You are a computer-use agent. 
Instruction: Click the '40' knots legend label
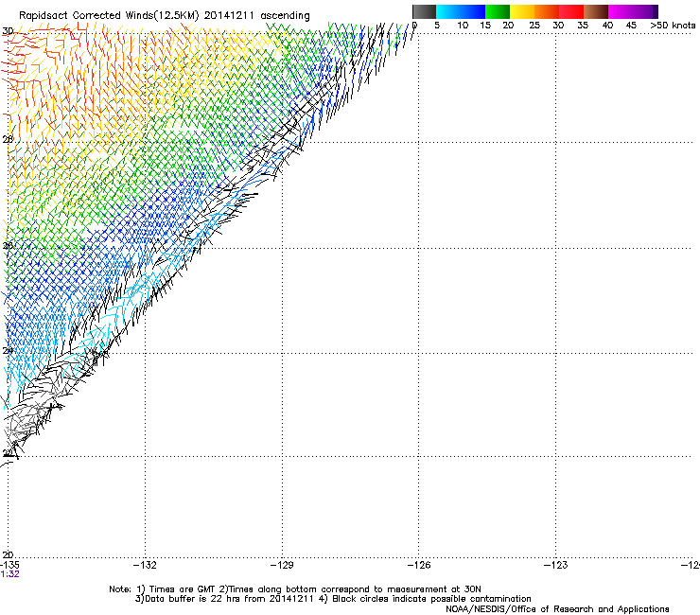[607, 26]
